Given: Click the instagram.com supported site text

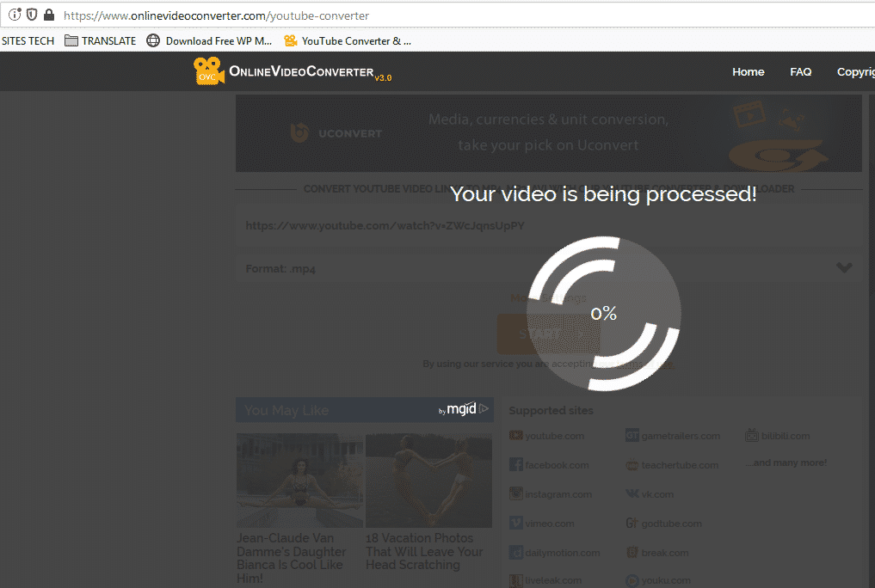Looking at the screenshot, I should 558,494.
